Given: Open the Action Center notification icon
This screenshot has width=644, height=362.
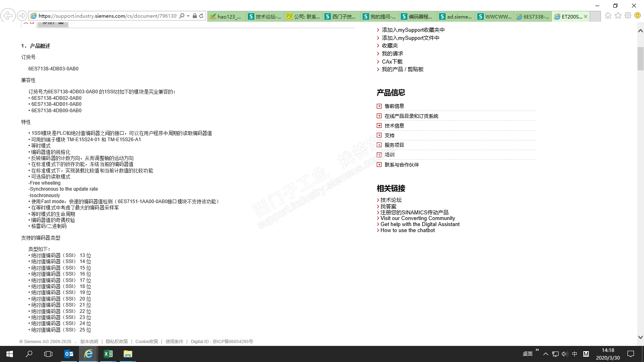Looking at the screenshot, I should (x=631, y=354).
